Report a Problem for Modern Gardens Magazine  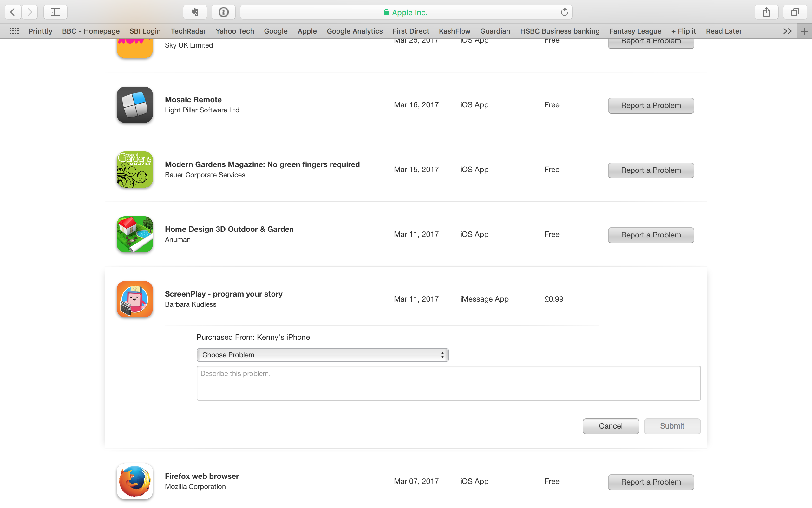pyautogui.click(x=651, y=170)
